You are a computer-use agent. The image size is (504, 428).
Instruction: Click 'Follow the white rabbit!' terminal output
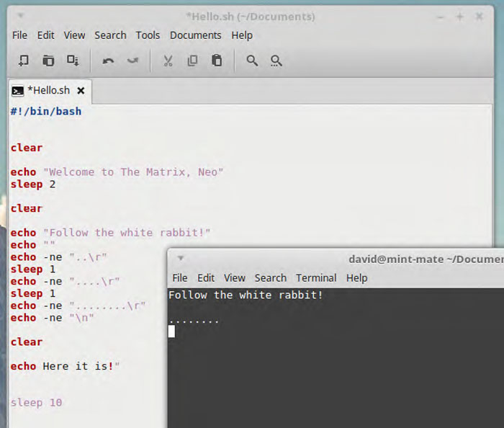pyautogui.click(x=246, y=295)
